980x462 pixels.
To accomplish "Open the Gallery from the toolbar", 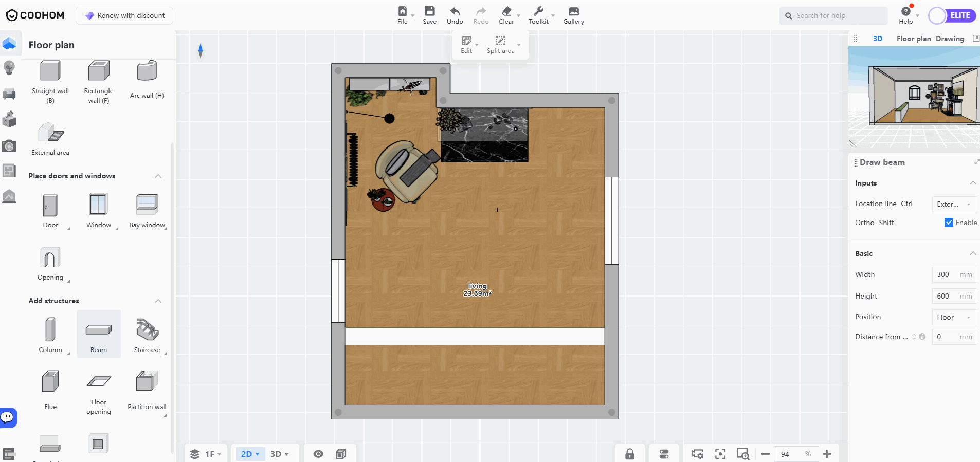I will [x=573, y=15].
